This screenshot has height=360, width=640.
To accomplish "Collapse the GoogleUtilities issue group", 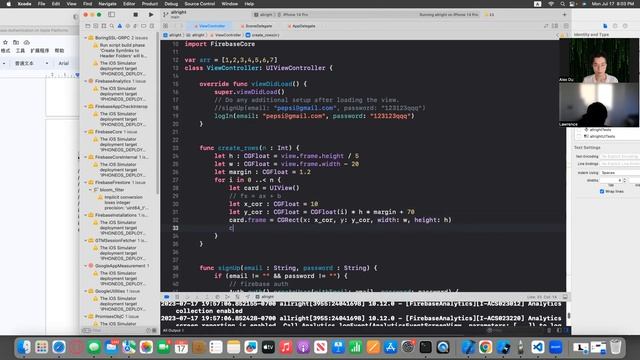I will (x=85, y=291).
